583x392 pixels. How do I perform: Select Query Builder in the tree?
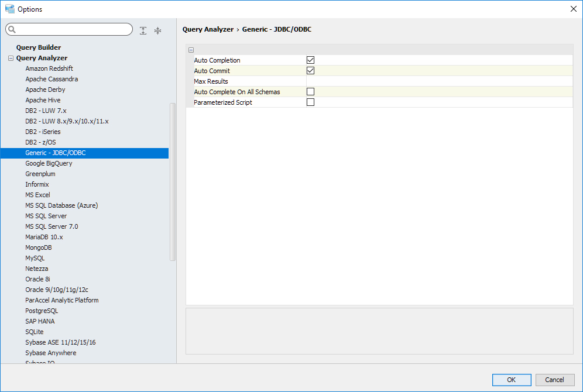coord(39,47)
